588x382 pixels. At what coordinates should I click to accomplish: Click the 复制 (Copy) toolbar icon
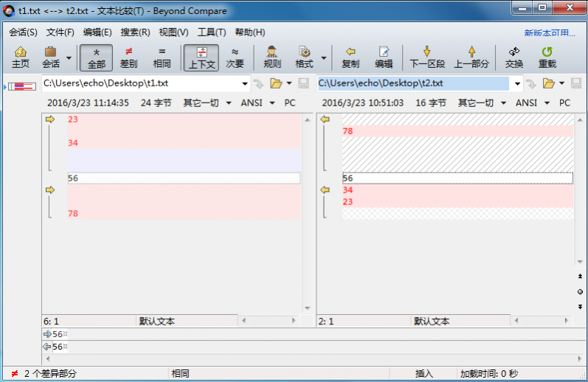(x=350, y=57)
